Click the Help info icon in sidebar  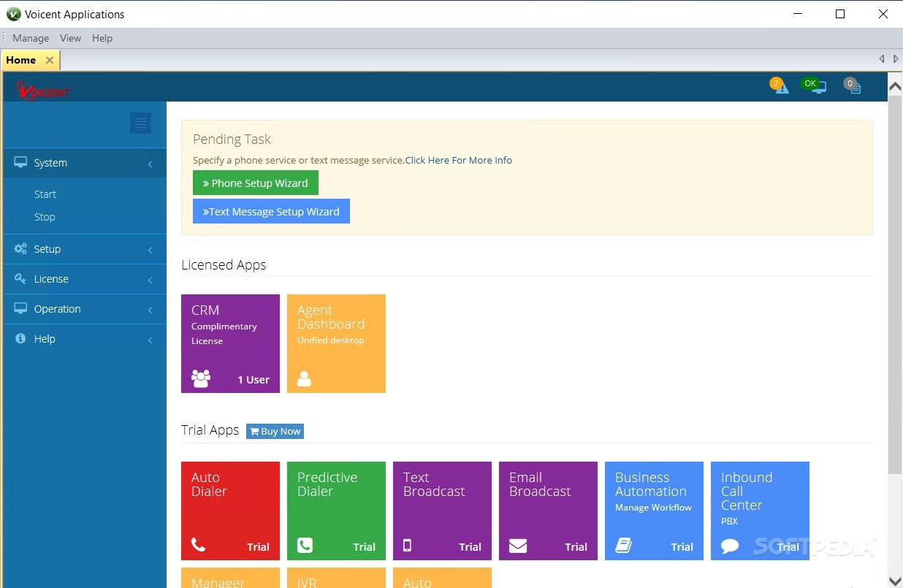[x=20, y=338]
